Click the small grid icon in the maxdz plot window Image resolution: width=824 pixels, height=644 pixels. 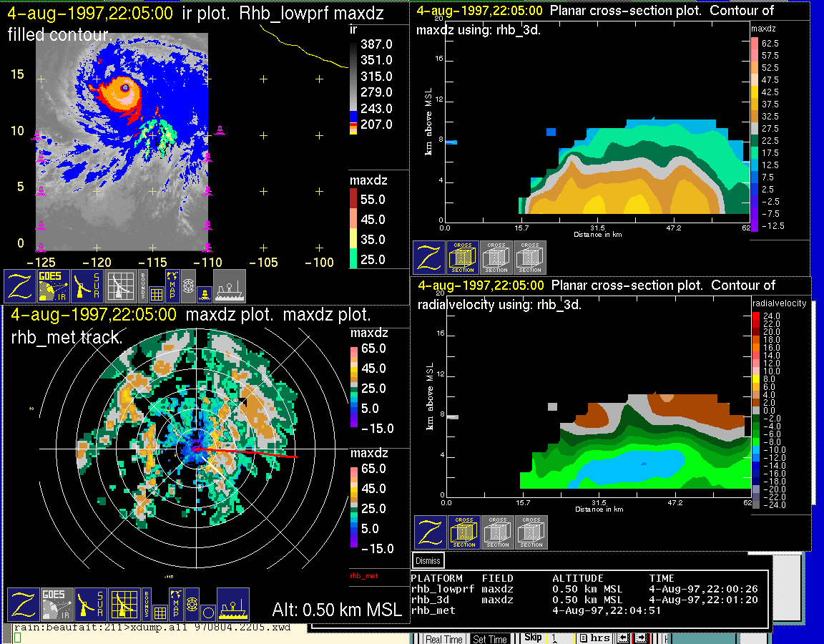160,613
